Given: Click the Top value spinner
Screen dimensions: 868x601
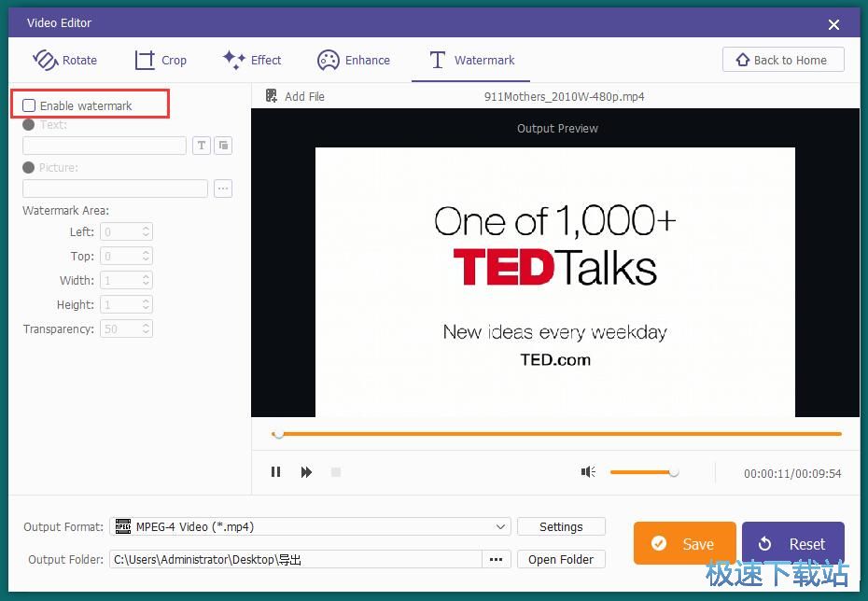Looking at the screenshot, I should [x=126, y=257].
